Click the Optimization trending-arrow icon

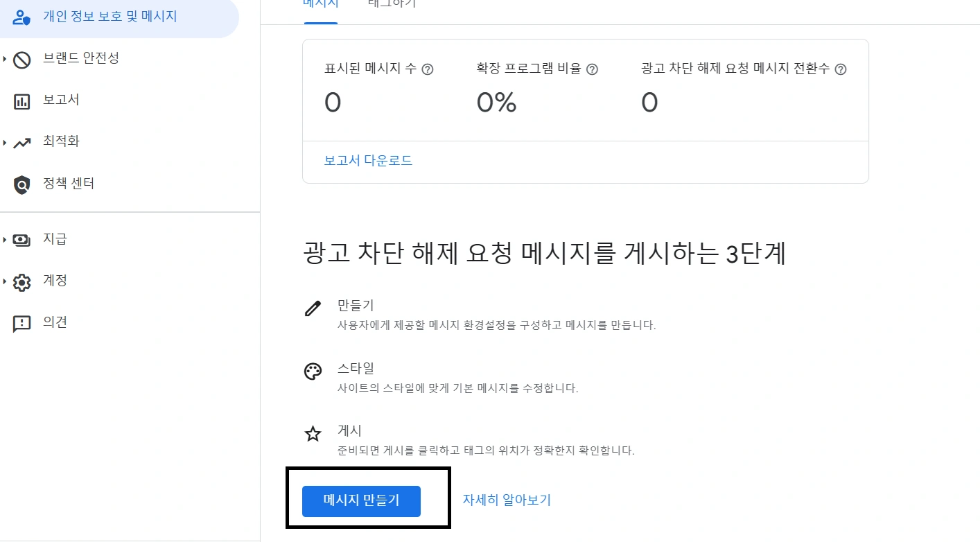[x=22, y=143]
